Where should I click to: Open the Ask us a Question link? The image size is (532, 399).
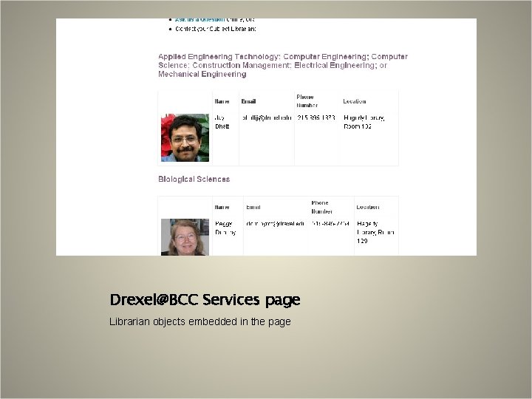click(x=199, y=20)
